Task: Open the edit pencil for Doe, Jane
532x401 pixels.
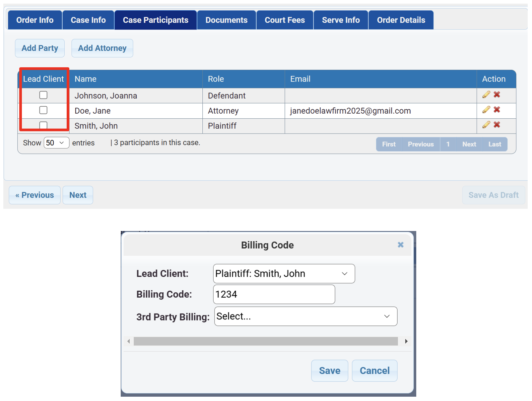Action: coord(486,110)
